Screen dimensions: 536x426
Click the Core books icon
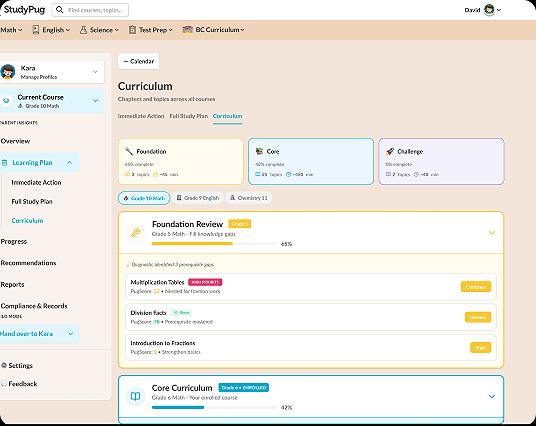click(259, 151)
